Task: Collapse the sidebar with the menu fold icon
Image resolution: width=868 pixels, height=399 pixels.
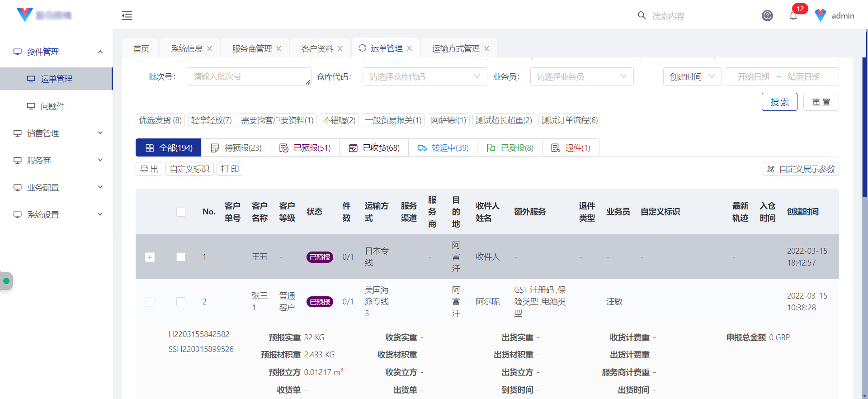Action: (x=127, y=16)
